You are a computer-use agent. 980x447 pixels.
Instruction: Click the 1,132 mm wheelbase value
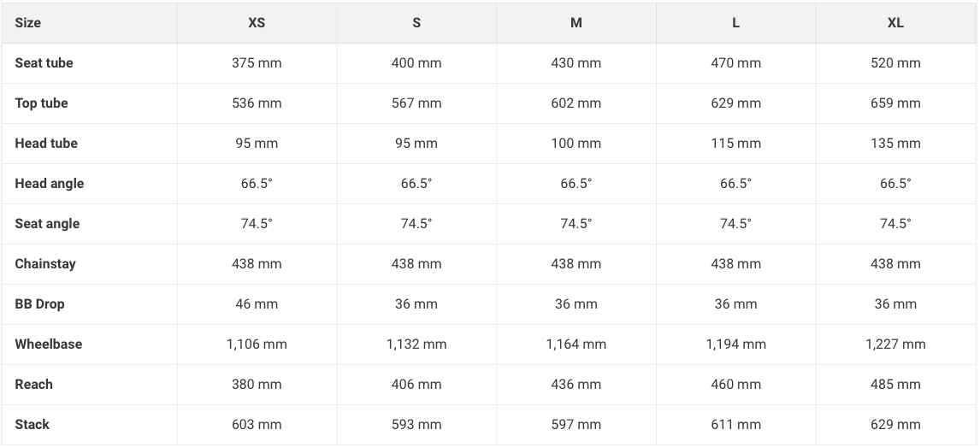click(x=416, y=344)
